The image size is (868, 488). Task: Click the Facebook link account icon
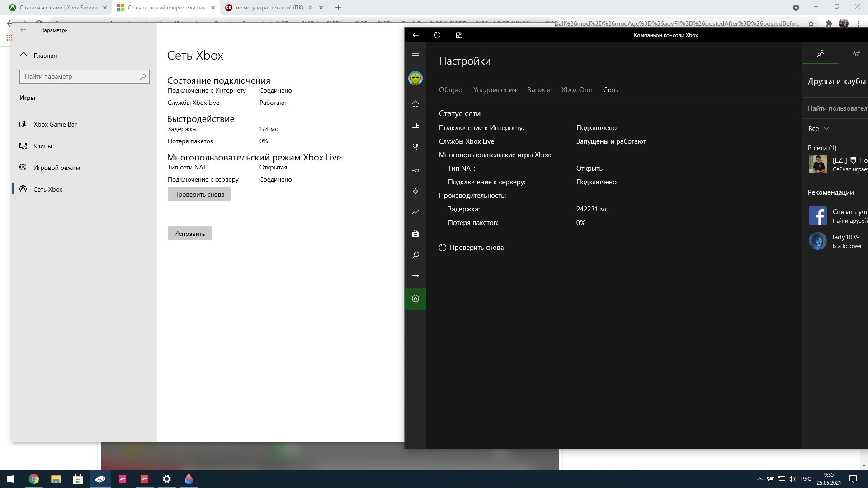(x=817, y=216)
